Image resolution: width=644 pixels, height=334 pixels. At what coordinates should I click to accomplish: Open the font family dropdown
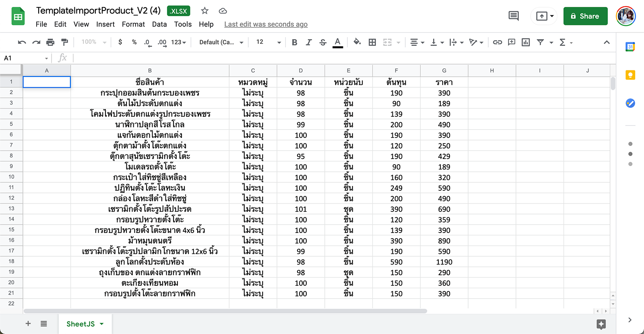(221, 42)
